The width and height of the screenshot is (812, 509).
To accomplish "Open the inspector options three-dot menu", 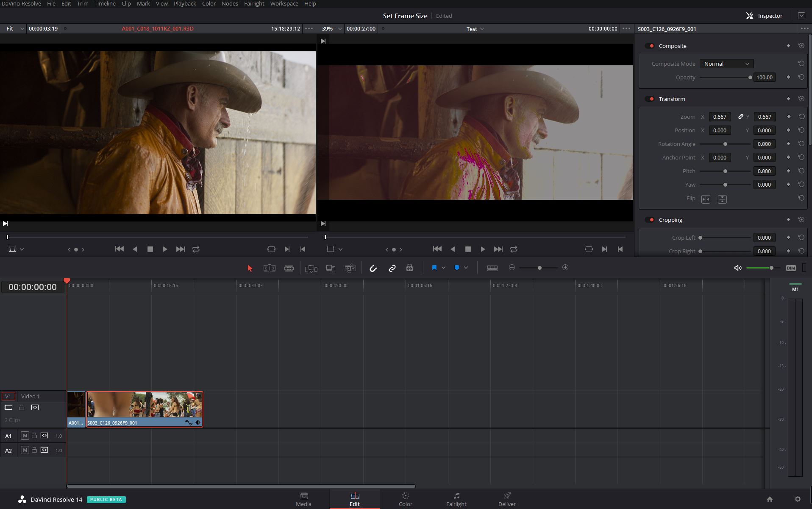I will pos(804,28).
